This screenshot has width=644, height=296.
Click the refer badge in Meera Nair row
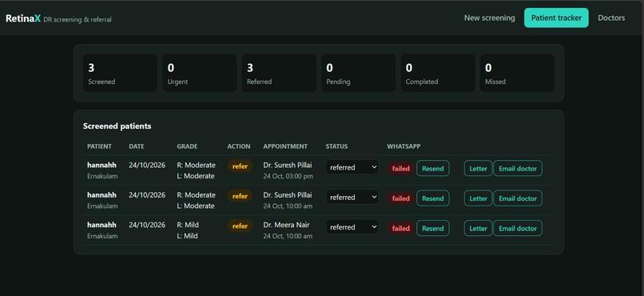[x=240, y=226]
